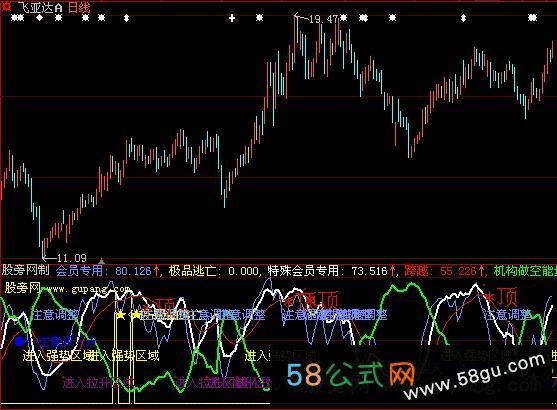Click the red gear icon beside 飞亚达A
The height and width of the screenshot is (410, 557).
click(x=6, y=5)
